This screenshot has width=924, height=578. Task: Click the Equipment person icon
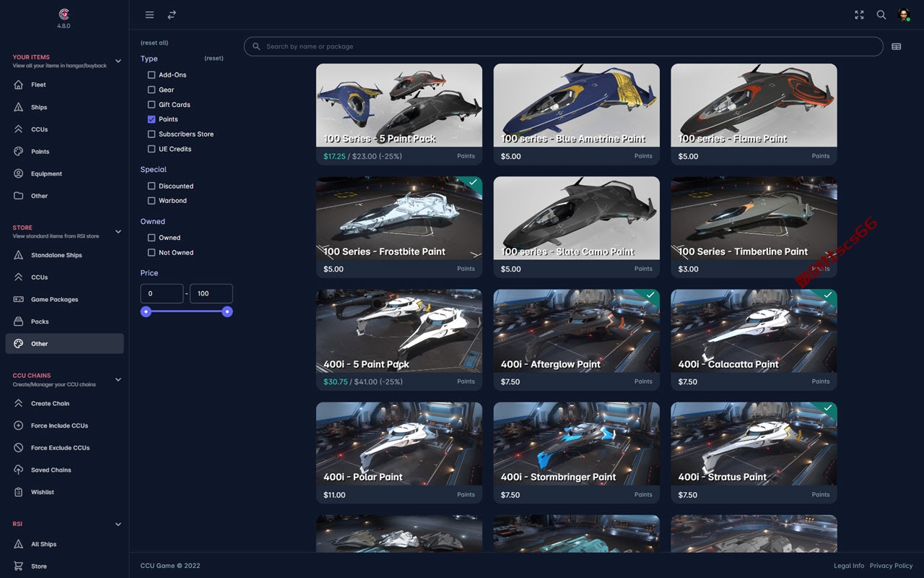19,173
